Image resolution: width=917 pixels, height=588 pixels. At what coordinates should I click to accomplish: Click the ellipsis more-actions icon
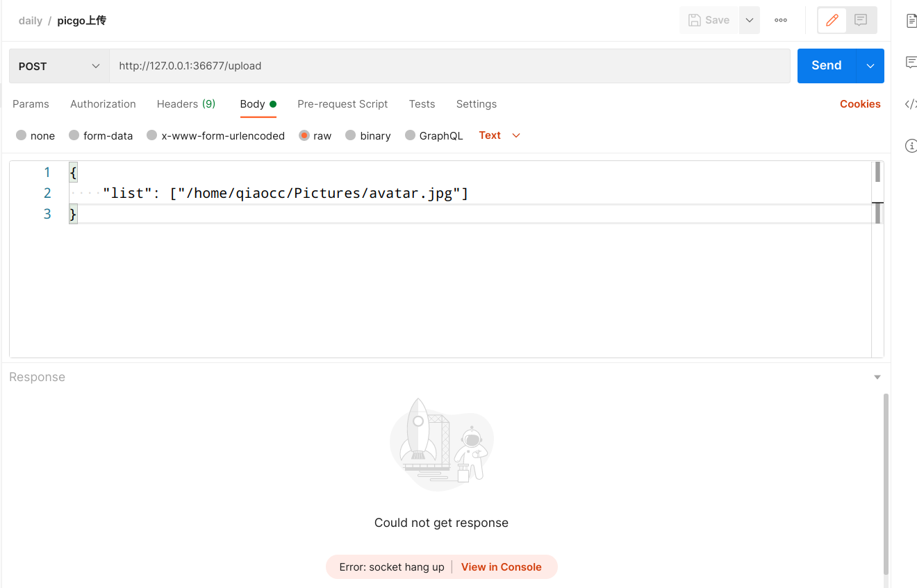(x=780, y=20)
